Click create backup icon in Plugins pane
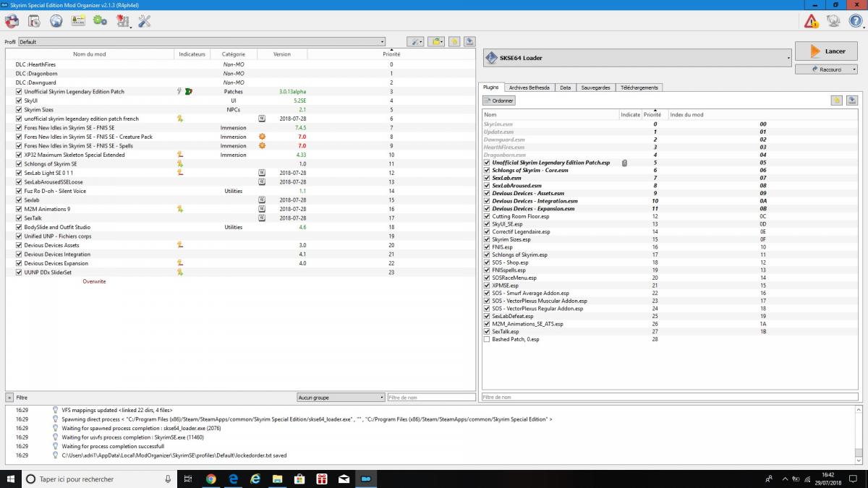This screenshot has height=488, width=868. (x=852, y=100)
